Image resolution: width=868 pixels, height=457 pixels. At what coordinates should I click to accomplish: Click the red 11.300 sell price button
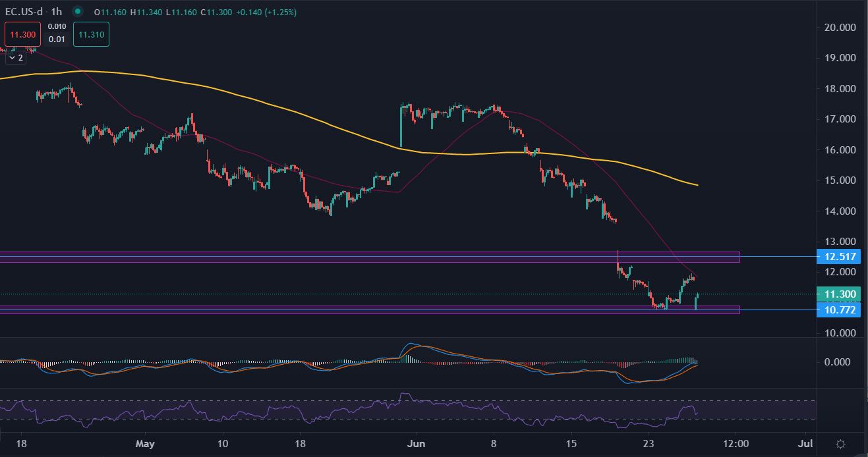23,34
